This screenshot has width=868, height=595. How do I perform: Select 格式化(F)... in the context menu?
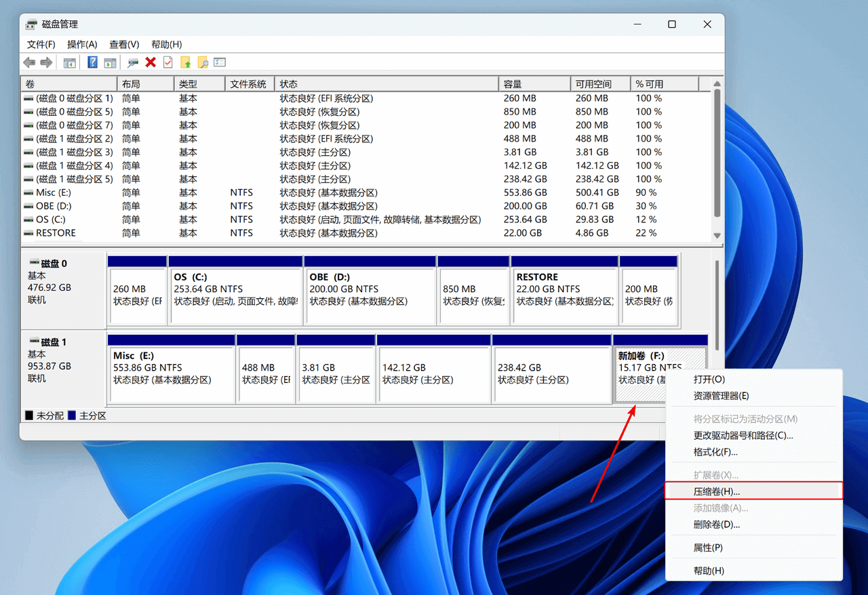715,452
